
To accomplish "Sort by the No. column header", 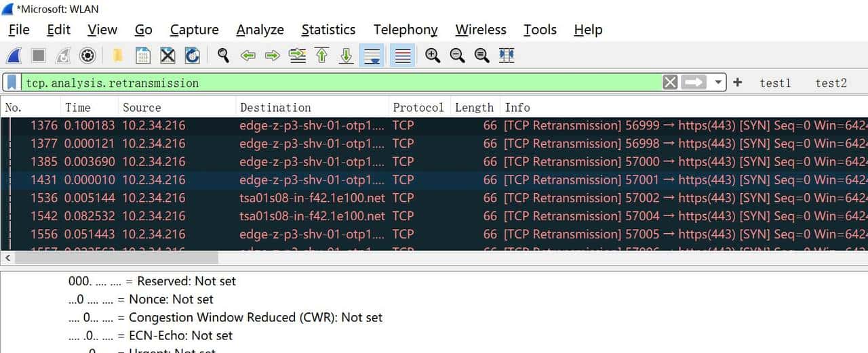I will 31,107.
